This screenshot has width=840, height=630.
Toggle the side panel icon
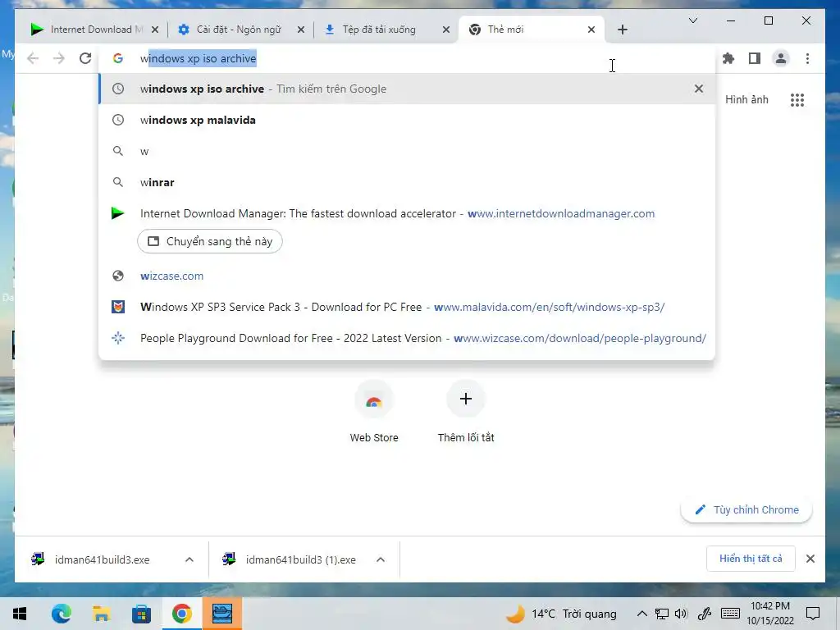(755, 58)
